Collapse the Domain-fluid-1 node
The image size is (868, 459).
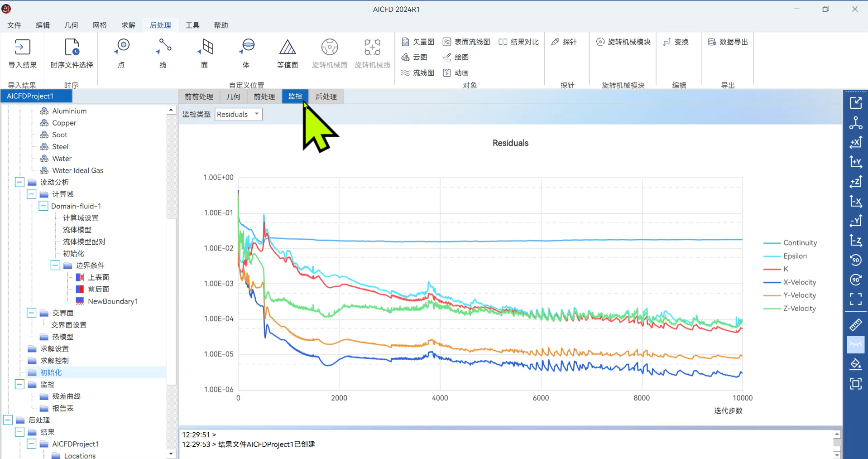pyautogui.click(x=43, y=206)
